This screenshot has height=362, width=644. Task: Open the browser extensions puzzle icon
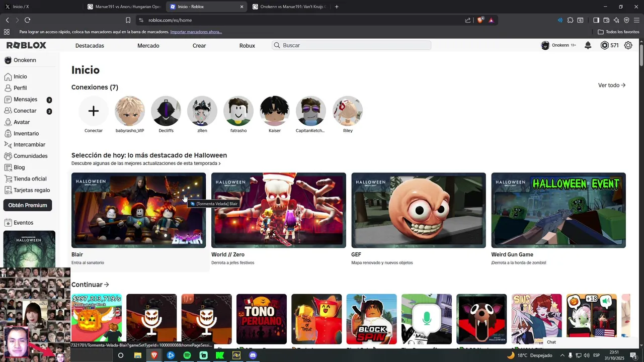(570, 20)
